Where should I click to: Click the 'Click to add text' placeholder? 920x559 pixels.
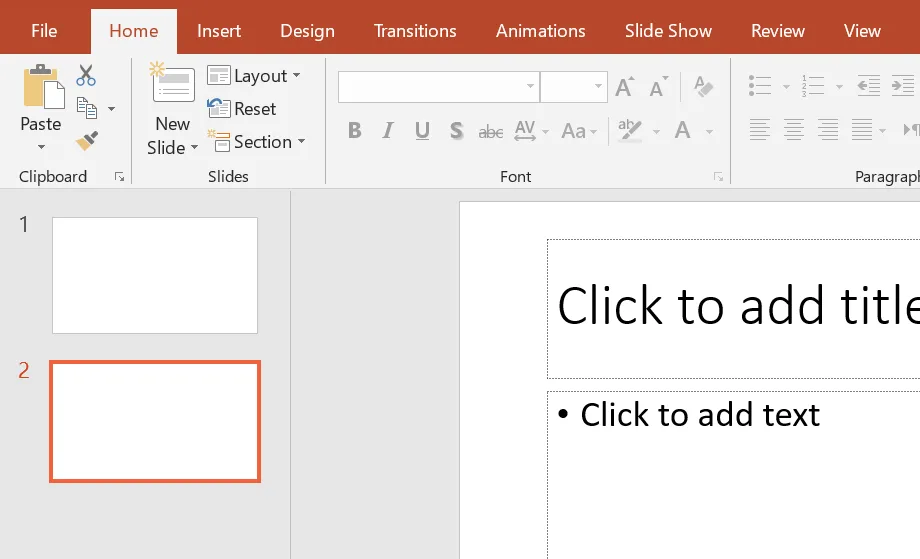point(733,475)
